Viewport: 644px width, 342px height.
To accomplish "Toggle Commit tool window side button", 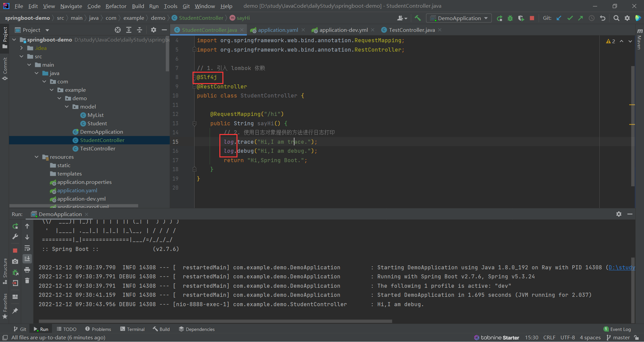I will pos(5,69).
